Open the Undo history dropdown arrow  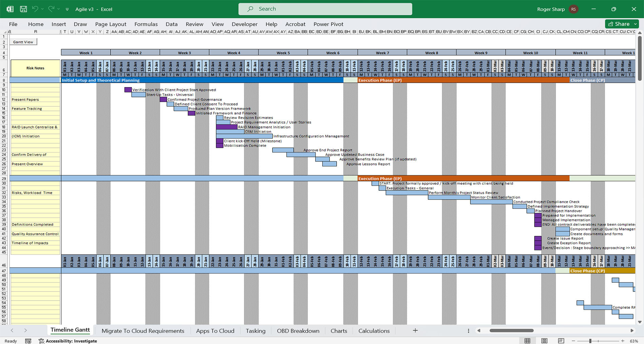pyautogui.click(x=42, y=9)
